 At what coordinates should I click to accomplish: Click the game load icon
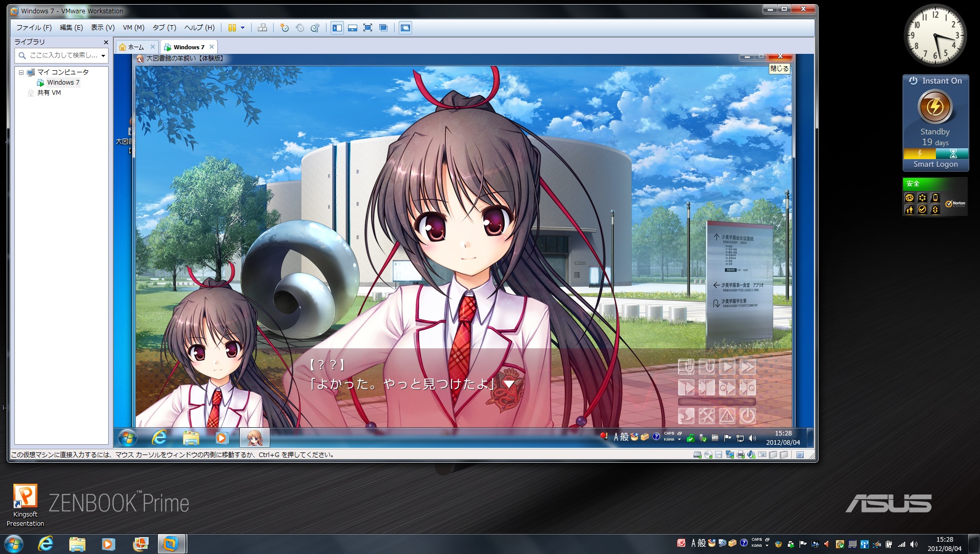707,387
